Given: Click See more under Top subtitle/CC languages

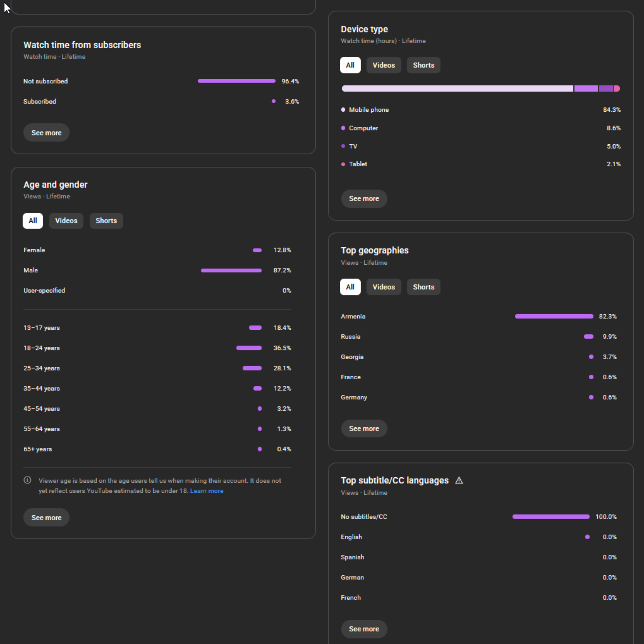Looking at the screenshot, I should (x=364, y=629).
